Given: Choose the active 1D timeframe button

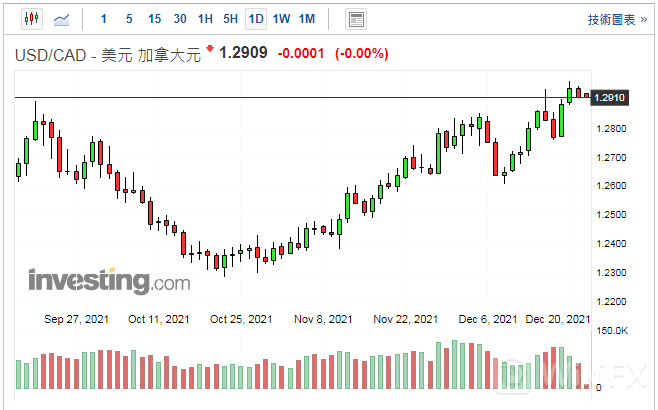Looking at the screenshot, I should tap(256, 19).
